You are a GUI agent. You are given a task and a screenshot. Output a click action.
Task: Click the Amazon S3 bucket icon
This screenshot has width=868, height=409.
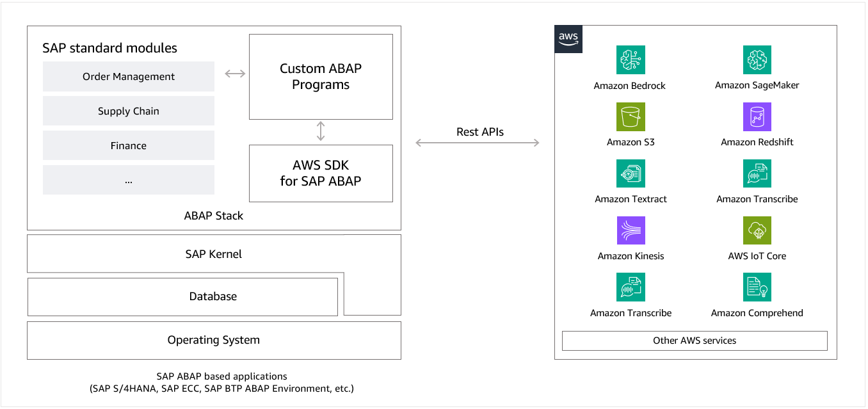click(x=631, y=116)
